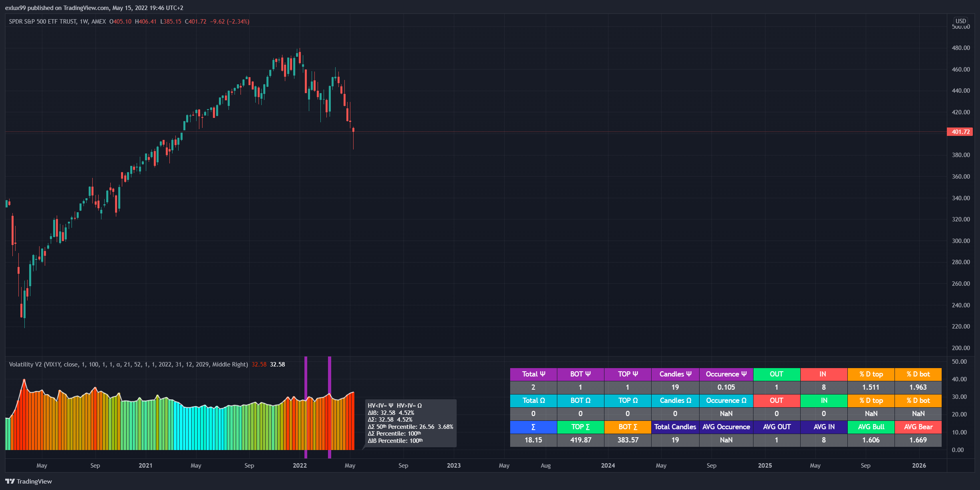Click the ΔΣ 50th Percentile line in tooltip
Image resolution: width=980 pixels, height=490 pixels.
click(x=410, y=427)
